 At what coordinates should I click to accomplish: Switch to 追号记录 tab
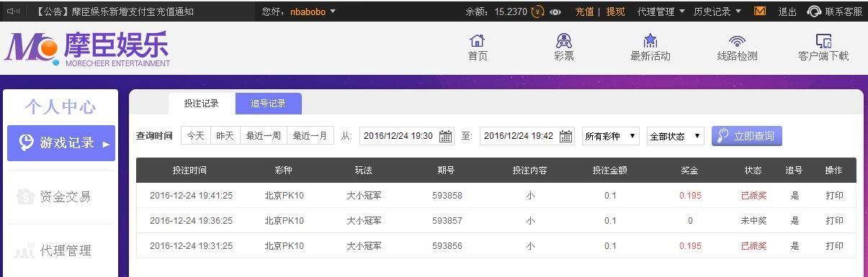(269, 104)
